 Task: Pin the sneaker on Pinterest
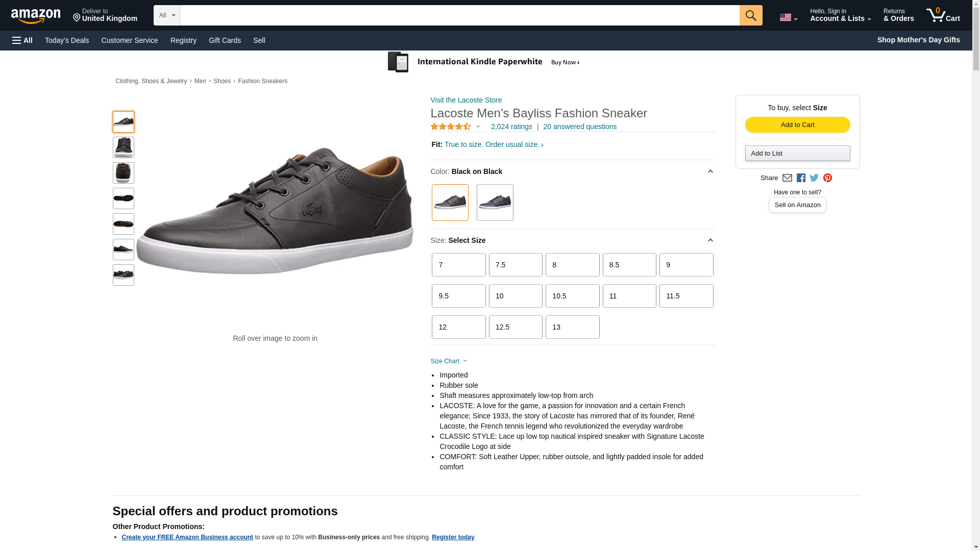coord(827,178)
